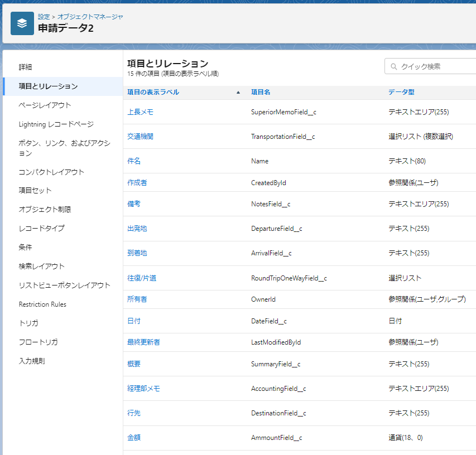Focus the クイック検索 search field
The height and width of the screenshot is (455, 476).
[430, 66]
